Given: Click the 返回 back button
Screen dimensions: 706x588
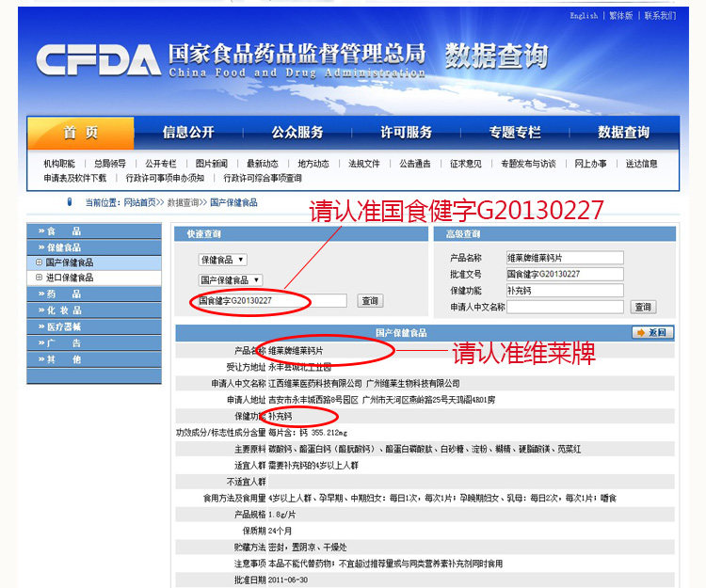Looking at the screenshot, I should coord(653,332).
